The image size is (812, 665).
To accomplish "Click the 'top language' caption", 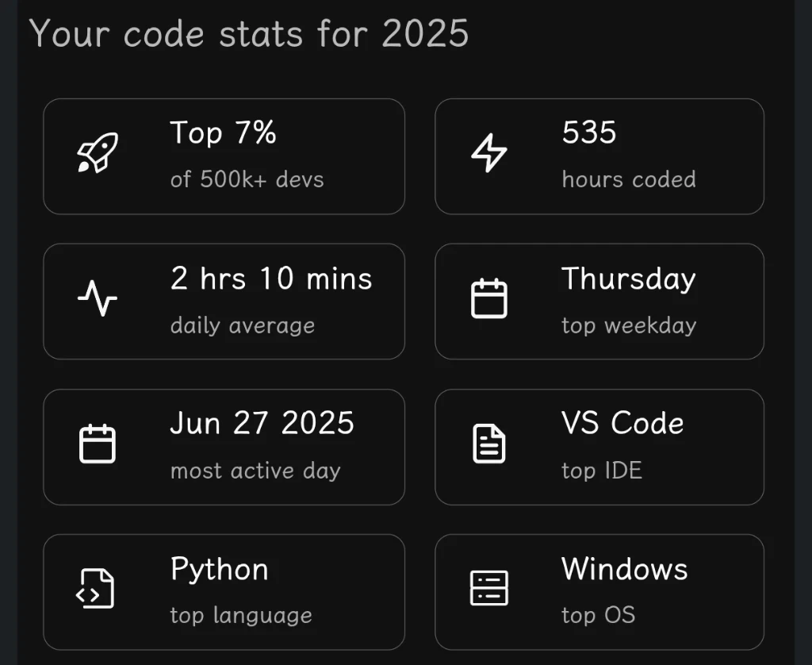I will 241,616.
